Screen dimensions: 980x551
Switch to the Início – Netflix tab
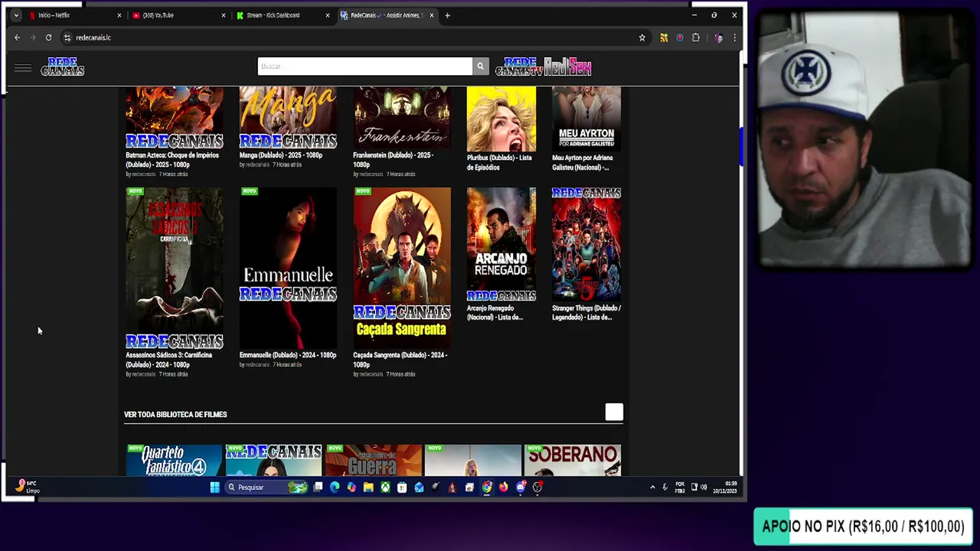74,15
